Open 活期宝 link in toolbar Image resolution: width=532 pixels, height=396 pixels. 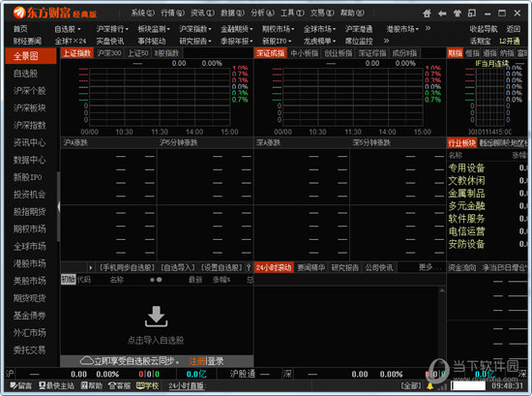(x=480, y=41)
